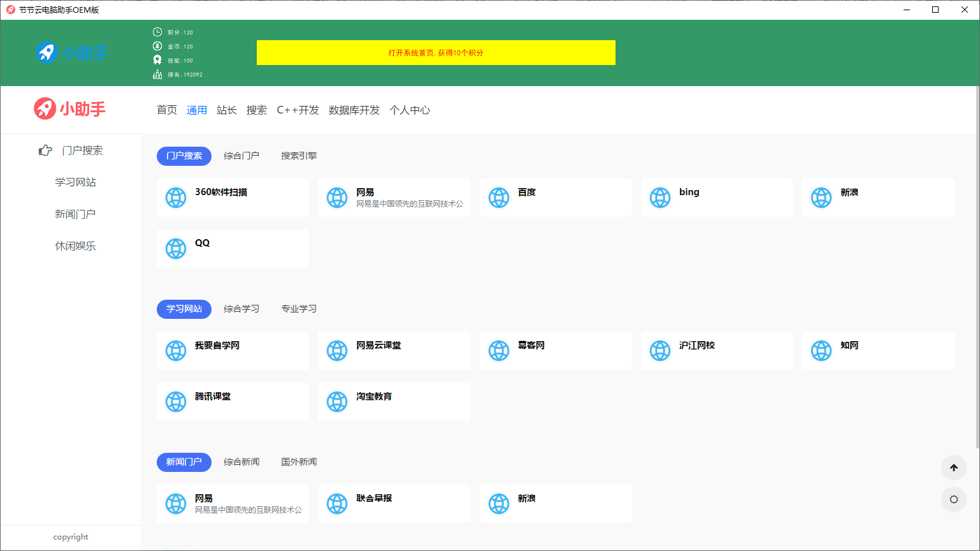The height and width of the screenshot is (551, 980).
Task: Open the 数据库开发 tab
Action: click(354, 110)
